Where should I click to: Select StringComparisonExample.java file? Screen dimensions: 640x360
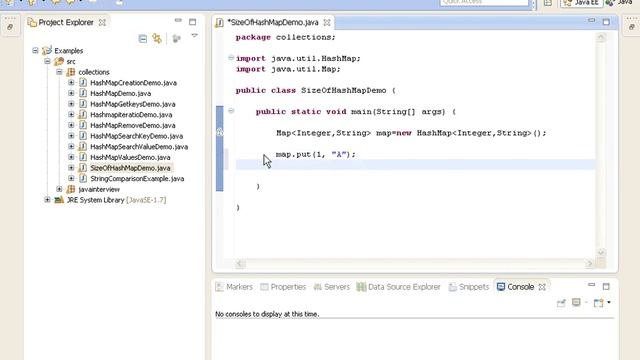click(x=137, y=178)
